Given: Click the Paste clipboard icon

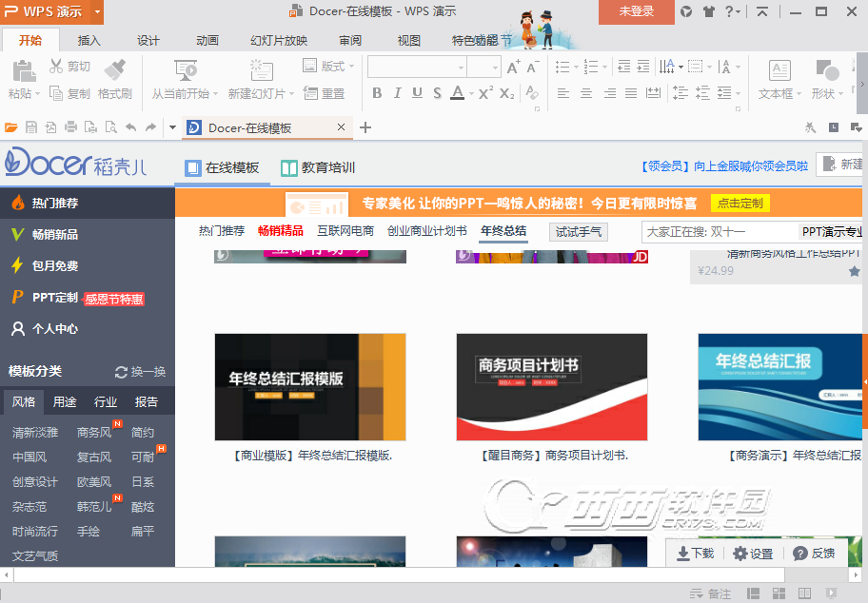Looking at the screenshot, I should click(23, 72).
